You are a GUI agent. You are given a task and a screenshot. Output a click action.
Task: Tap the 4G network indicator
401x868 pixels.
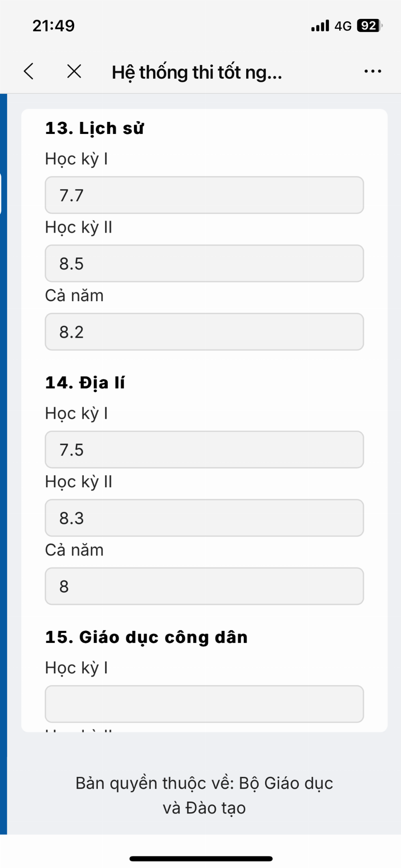click(x=343, y=26)
